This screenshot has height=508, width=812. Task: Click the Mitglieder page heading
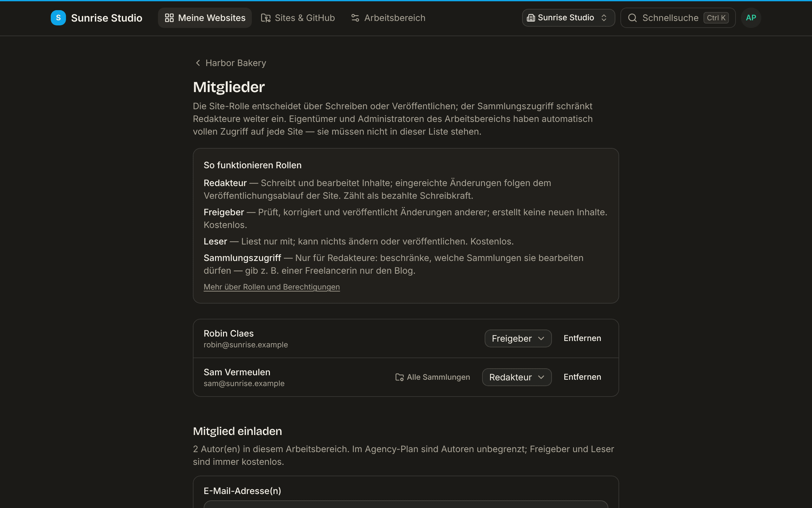[x=229, y=87]
